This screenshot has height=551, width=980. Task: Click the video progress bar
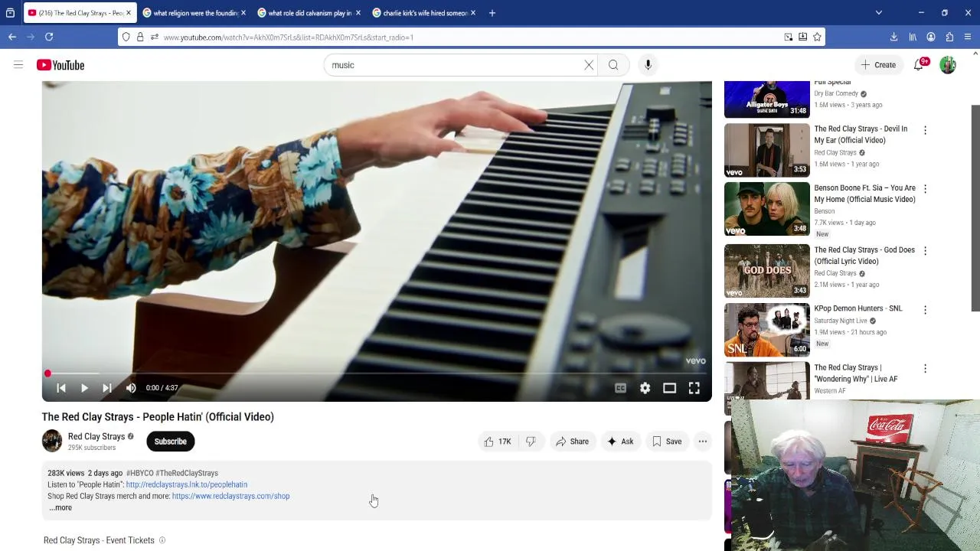point(377,373)
